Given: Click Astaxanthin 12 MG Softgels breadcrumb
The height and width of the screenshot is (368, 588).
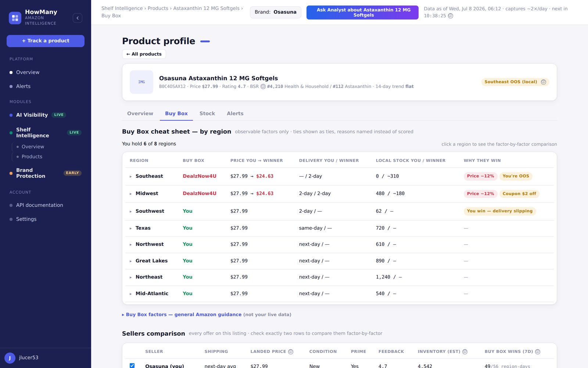Looking at the screenshot, I should pyautogui.click(x=206, y=8).
